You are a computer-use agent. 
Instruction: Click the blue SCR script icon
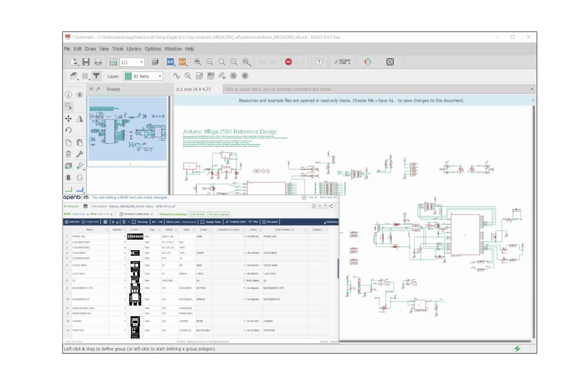click(170, 62)
